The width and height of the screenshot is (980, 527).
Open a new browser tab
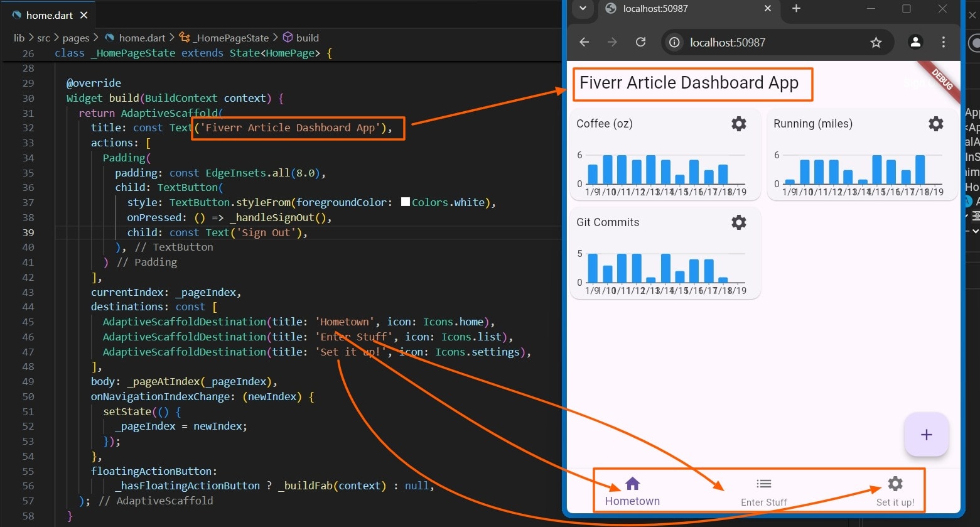click(x=796, y=9)
